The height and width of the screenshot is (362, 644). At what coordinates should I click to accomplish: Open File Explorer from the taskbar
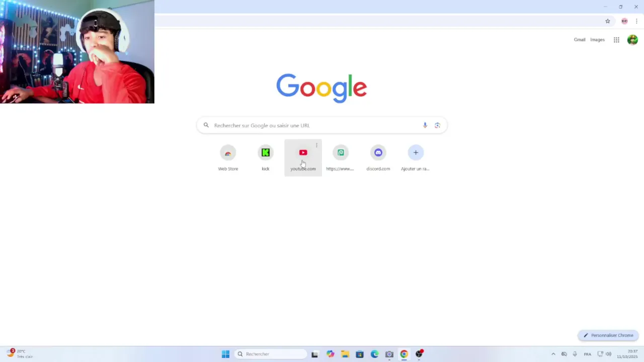pos(345,354)
